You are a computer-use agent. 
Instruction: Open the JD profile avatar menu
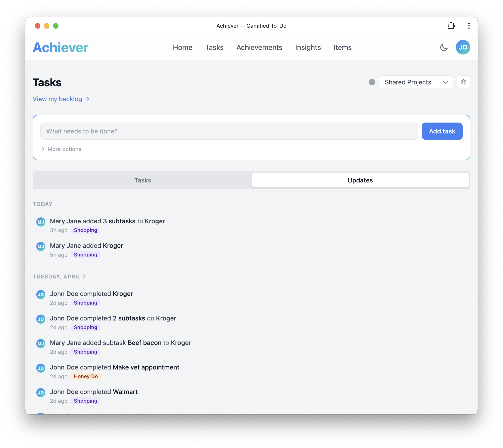pos(463,47)
